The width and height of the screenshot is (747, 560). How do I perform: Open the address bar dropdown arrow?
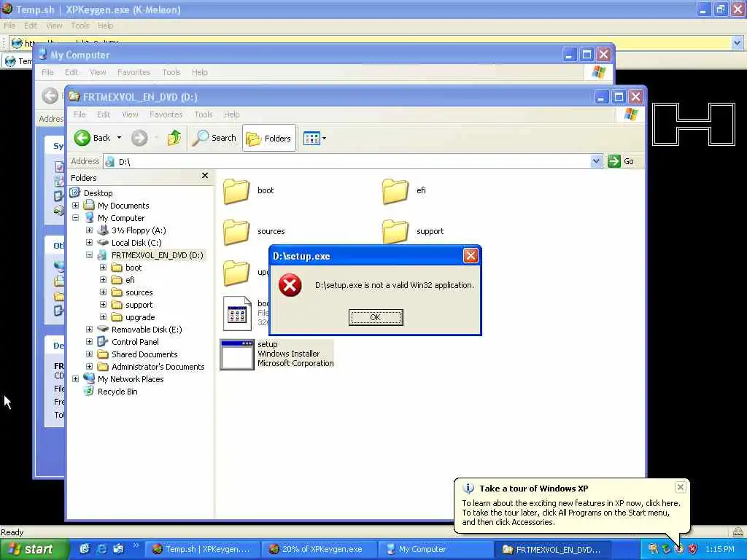pyautogui.click(x=595, y=161)
